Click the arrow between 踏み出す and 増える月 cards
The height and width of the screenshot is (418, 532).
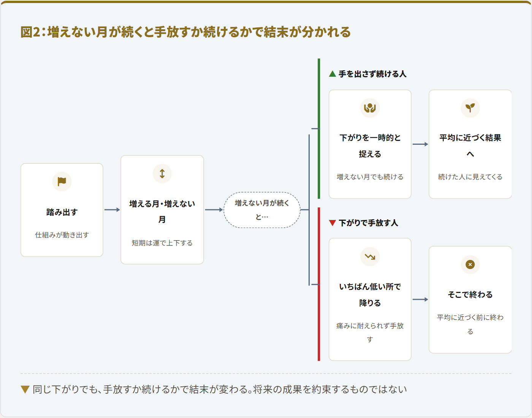coord(112,210)
